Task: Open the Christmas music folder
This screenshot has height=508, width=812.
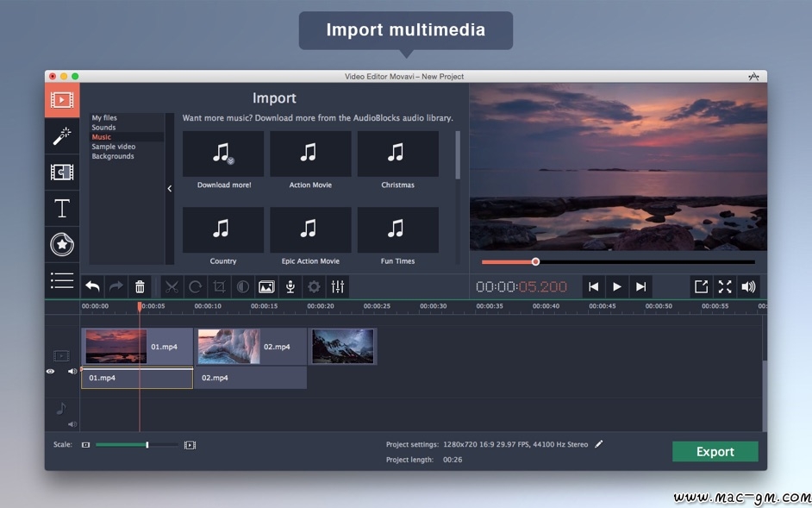Action: [397, 154]
